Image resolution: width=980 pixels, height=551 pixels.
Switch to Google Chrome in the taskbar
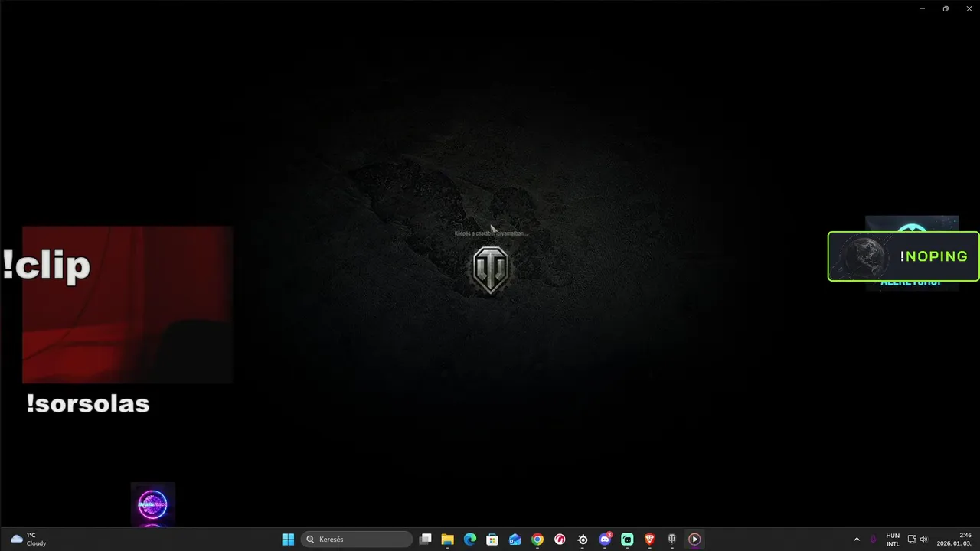537,540
